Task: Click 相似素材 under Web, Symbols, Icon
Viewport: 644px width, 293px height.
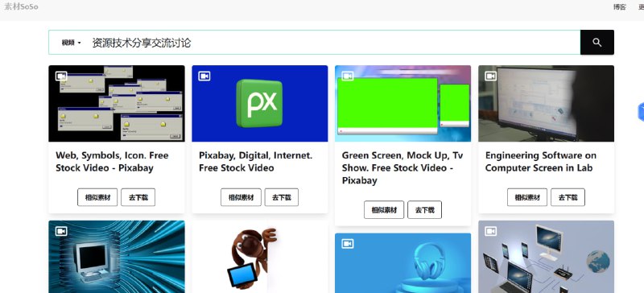Action: 97,197
